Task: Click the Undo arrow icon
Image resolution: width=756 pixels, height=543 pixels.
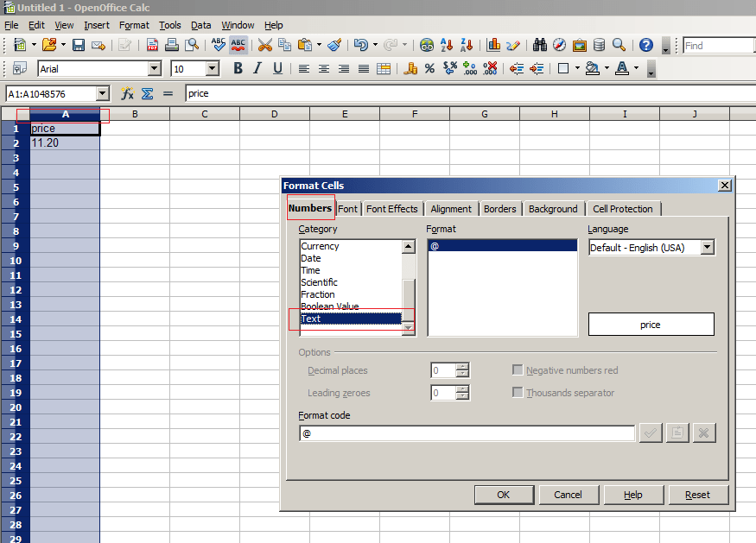Action: pyautogui.click(x=360, y=45)
